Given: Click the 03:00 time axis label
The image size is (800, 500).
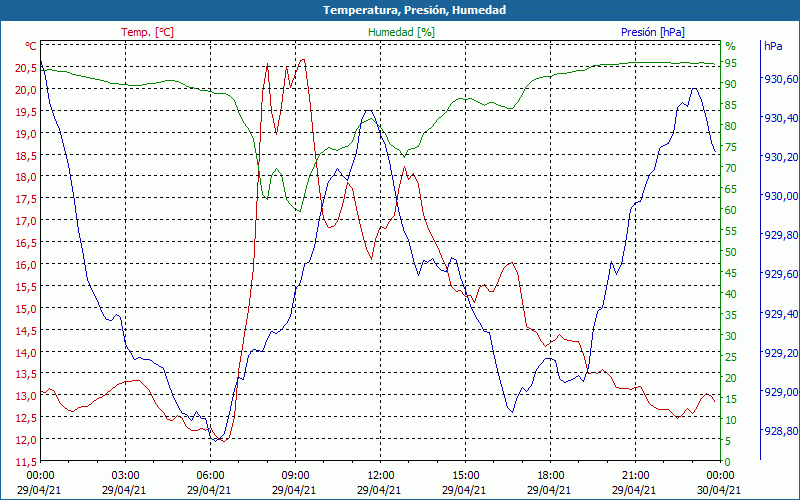Looking at the screenshot, I should (x=126, y=475).
